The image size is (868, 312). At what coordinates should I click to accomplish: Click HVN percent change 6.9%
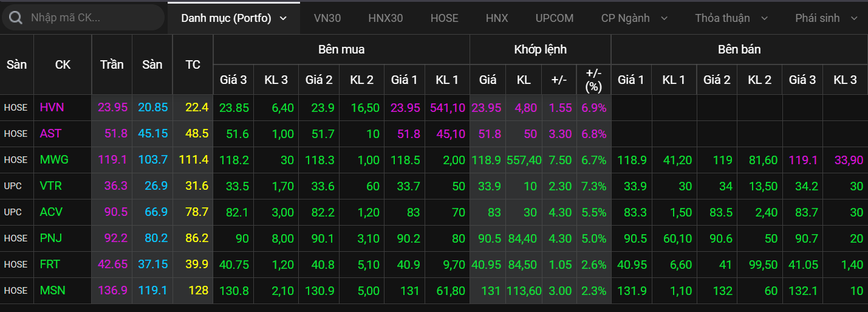[593, 108]
